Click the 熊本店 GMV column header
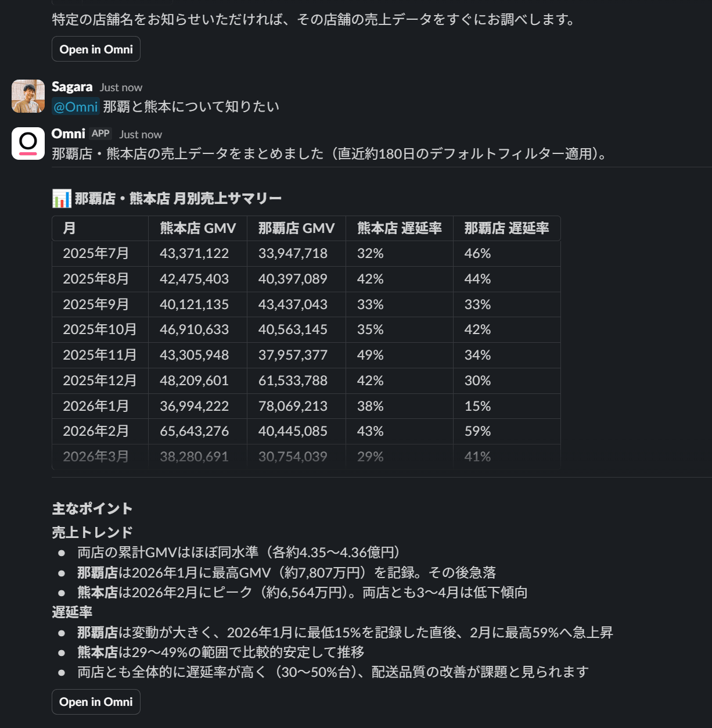Viewport: 712px width, 728px height. point(197,228)
